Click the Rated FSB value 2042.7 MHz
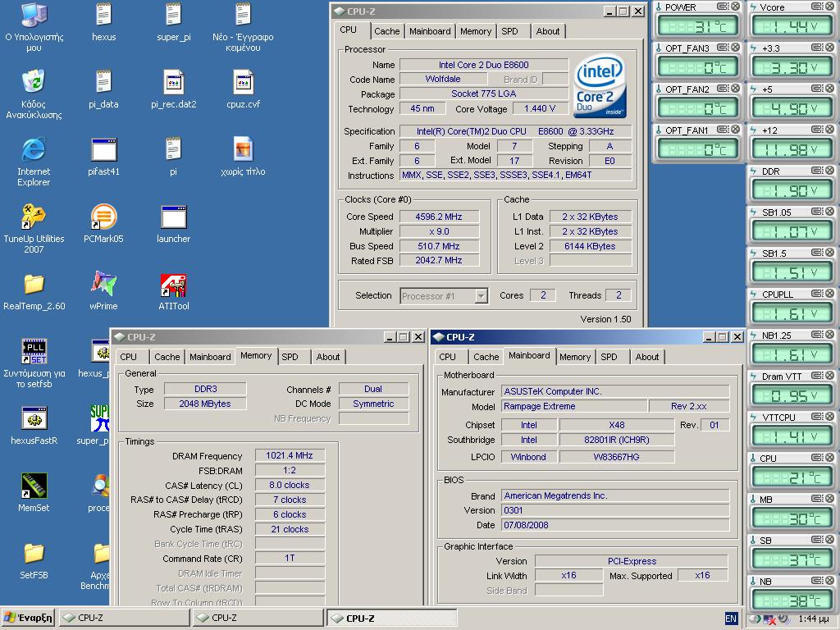 point(439,260)
